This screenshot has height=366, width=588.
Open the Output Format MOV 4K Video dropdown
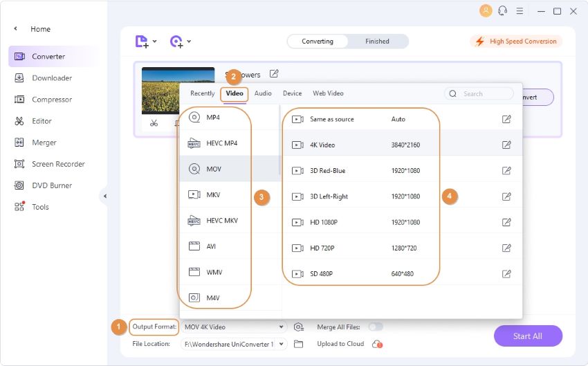point(234,327)
